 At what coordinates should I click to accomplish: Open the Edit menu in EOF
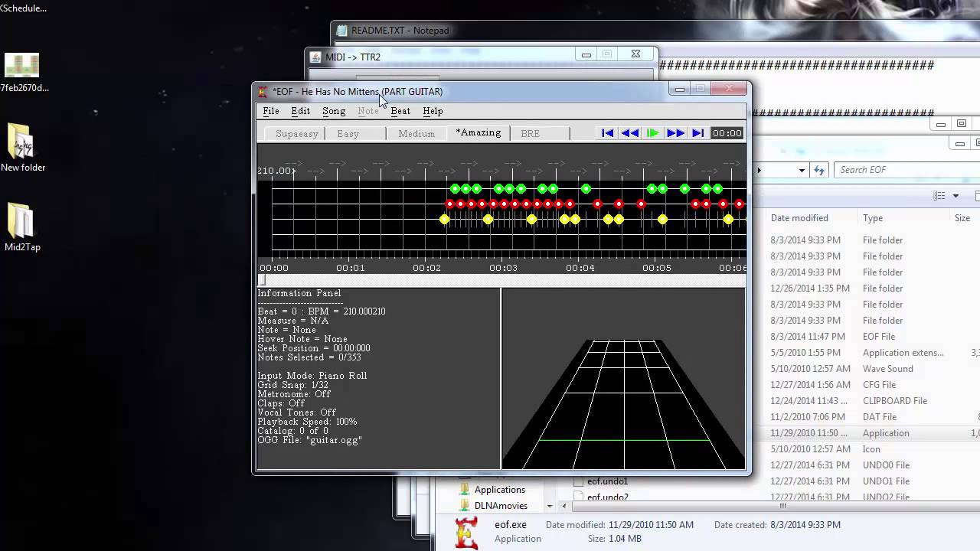point(300,111)
